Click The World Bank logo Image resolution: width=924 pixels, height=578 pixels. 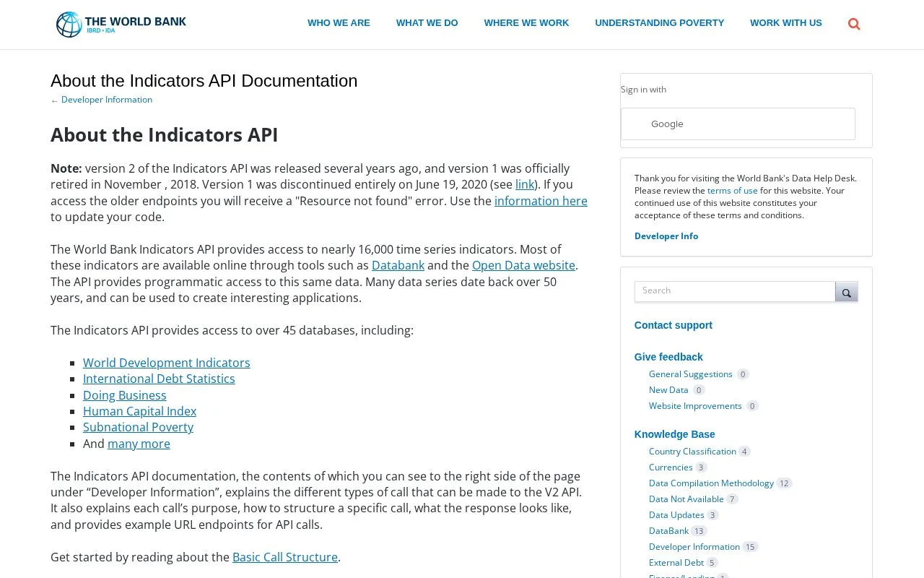(121, 25)
